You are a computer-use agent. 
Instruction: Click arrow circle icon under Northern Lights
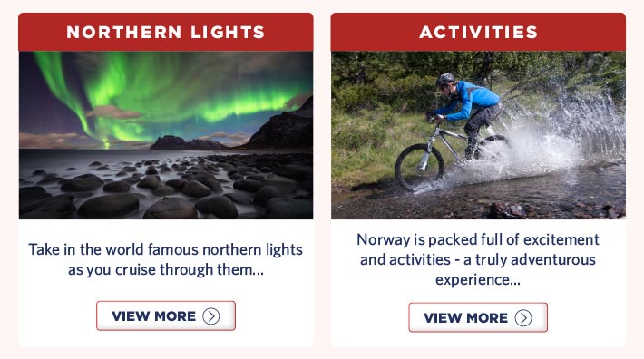click(211, 316)
